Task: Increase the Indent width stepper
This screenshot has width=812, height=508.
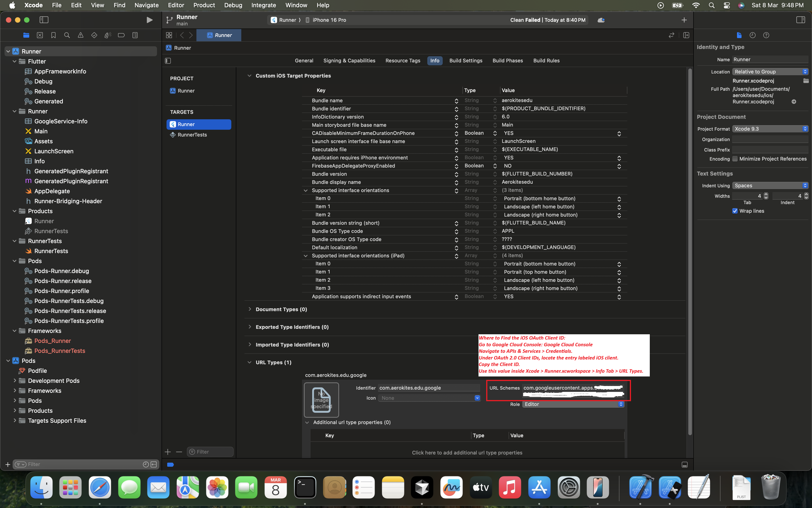Action: coord(806,194)
